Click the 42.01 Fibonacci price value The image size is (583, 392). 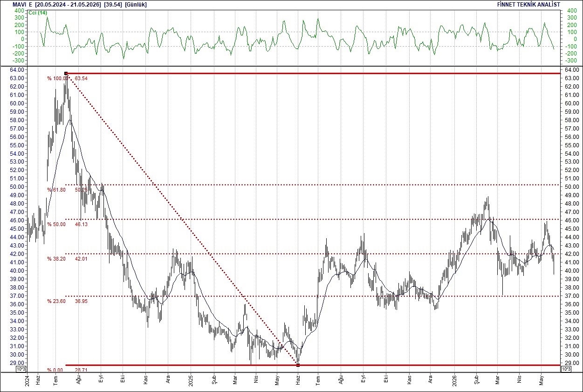tap(81, 259)
